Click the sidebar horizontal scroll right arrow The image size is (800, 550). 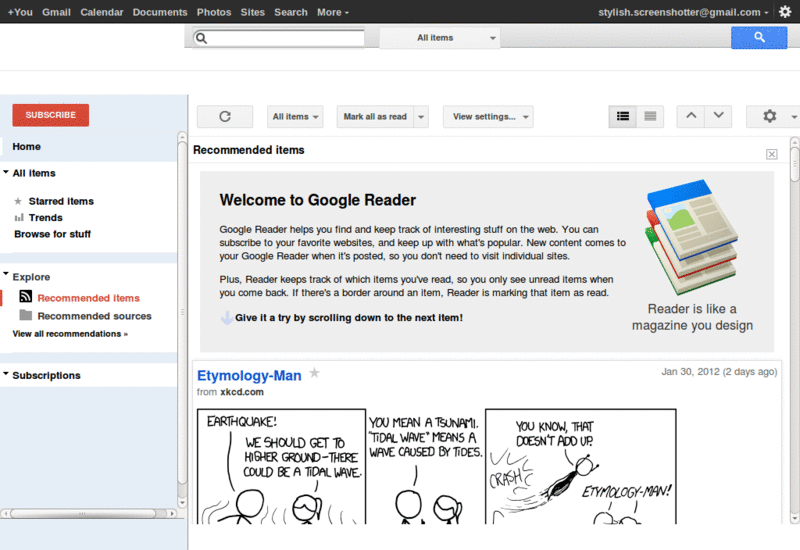(x=172, y=513)
